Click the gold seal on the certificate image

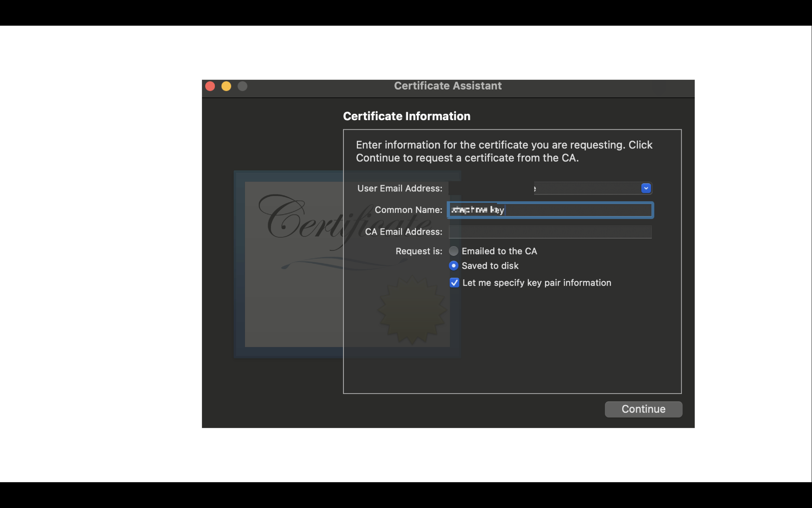click(412, 309)
